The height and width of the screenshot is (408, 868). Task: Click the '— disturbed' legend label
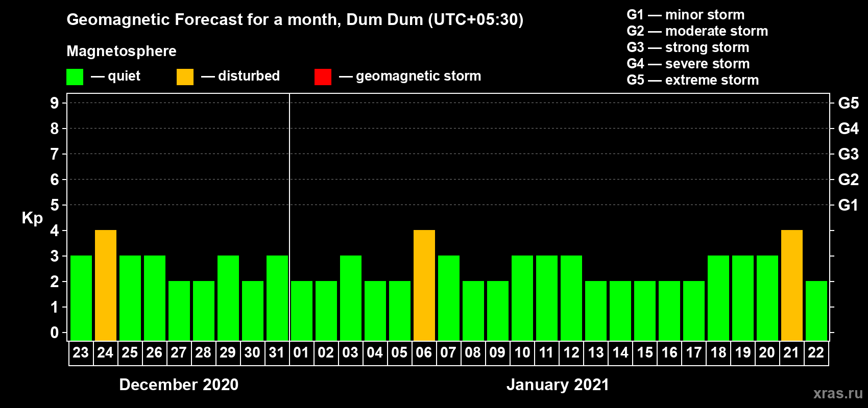click(x=240, y=76)
